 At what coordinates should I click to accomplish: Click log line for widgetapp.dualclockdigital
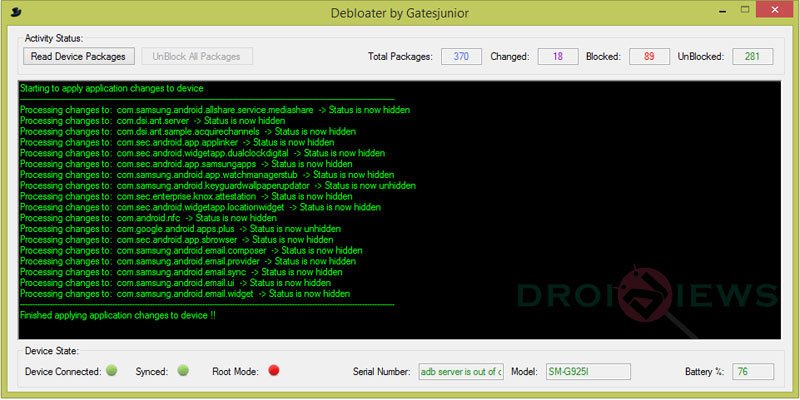(x=203, y=153)
